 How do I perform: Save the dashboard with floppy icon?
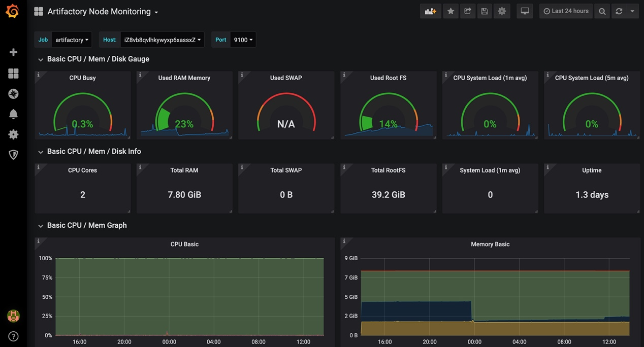point(485,11)
